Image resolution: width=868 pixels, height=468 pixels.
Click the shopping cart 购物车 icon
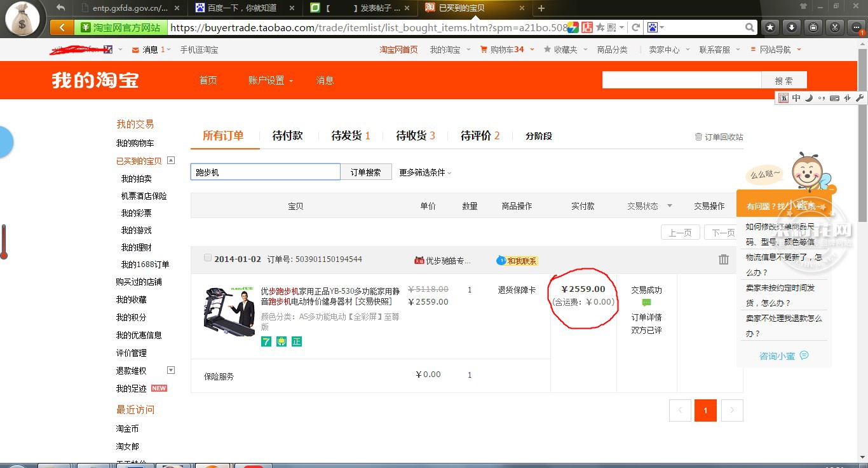tap(484, 50)
